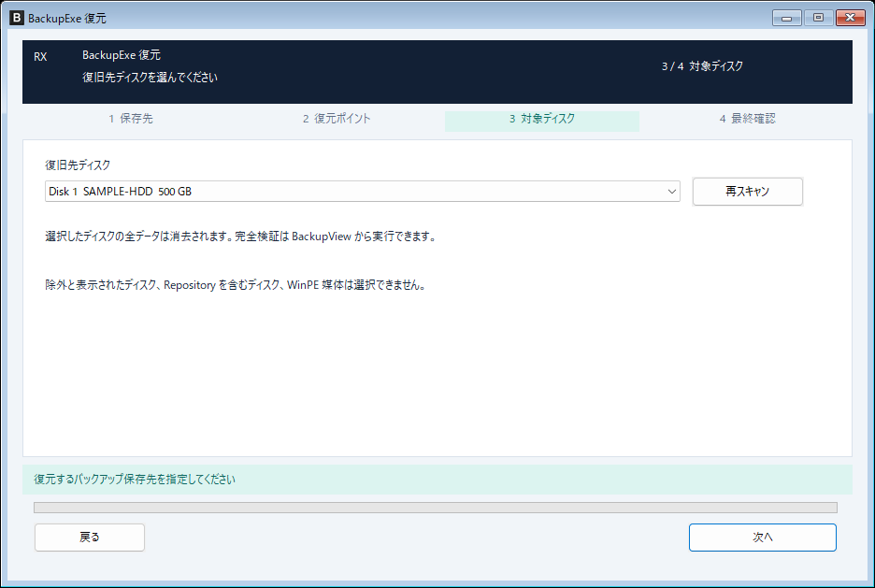875x588 pixels.
Task: Proceed with the 次へ button
Action: [762, 538]
